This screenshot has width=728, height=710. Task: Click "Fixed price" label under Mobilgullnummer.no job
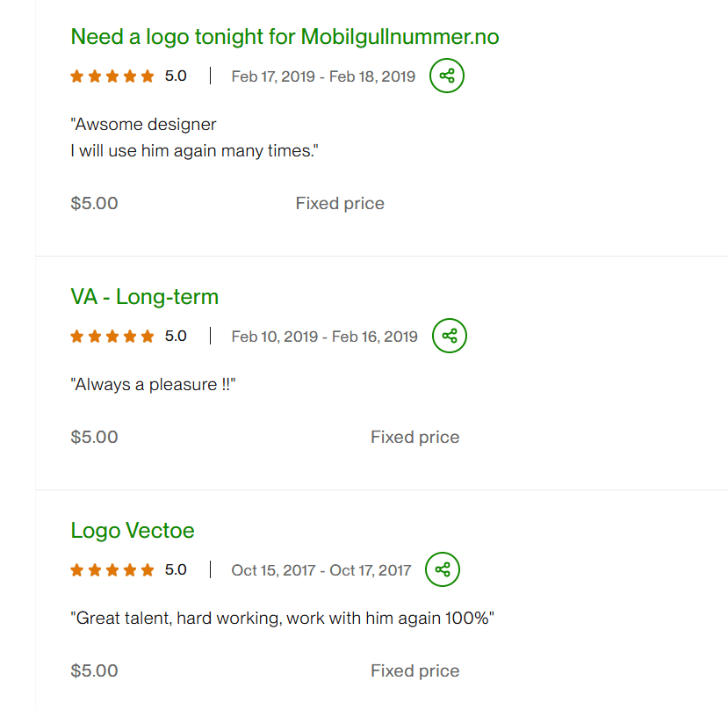pyautogui.click(x=340, y=204)
